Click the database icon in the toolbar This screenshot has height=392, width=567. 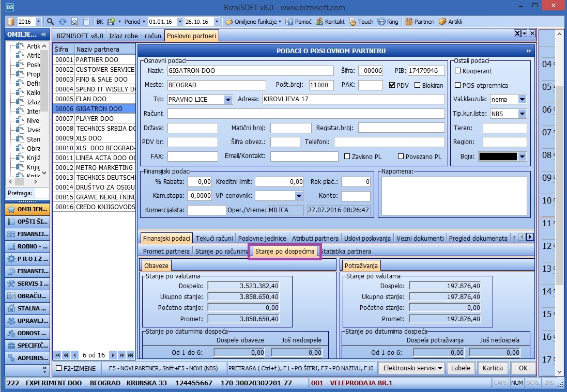(x=11, y=22)
